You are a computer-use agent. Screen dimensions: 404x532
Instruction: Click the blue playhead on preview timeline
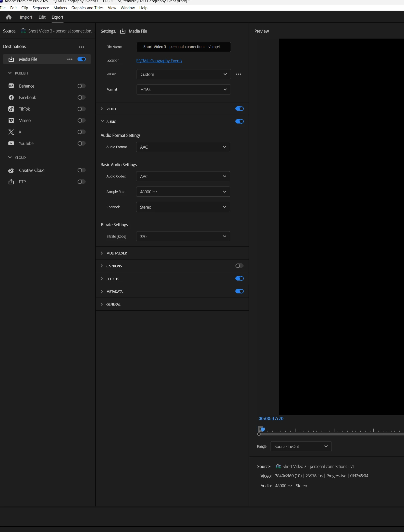pos(263,429)
